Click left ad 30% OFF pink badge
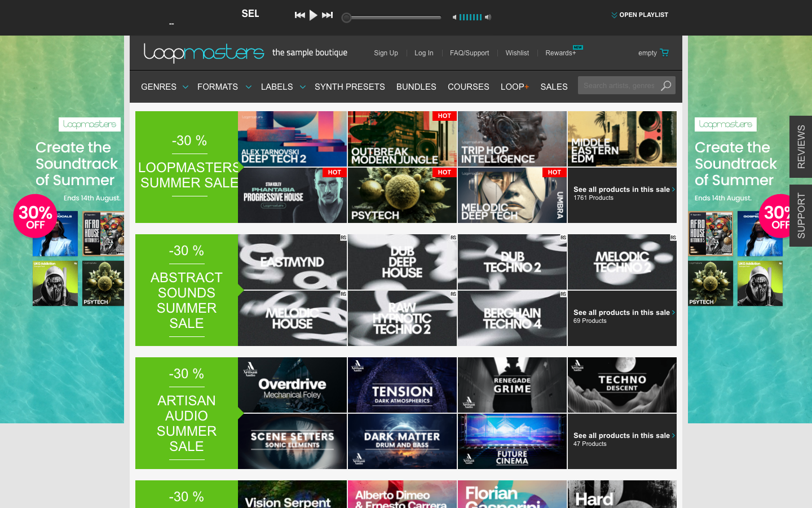Image resolution: width=812 pixels, height=508 pixels. pos(35,216)
